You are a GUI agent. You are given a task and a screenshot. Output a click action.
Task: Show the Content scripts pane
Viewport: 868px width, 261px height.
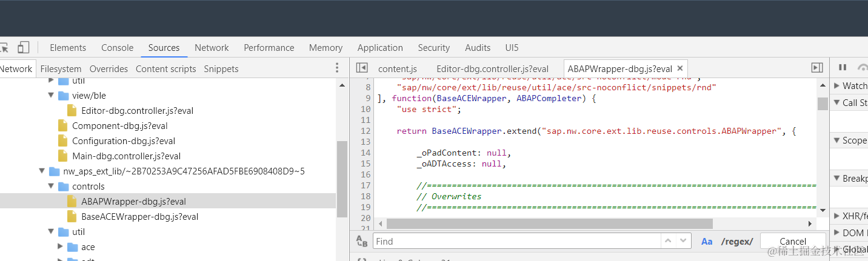click(166, 68)
